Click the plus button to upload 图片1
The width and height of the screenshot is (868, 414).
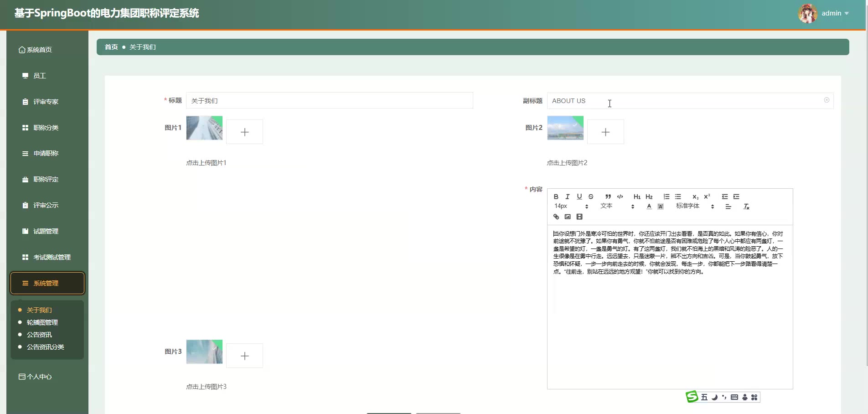click(244, 132)
